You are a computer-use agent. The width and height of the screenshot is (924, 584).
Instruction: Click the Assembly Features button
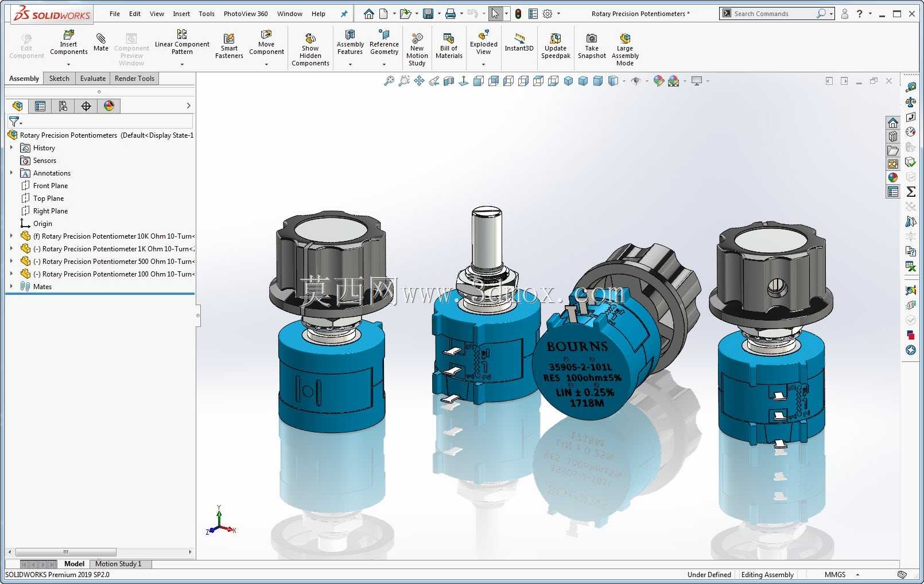pyautogui.click(x=350, y=44)
